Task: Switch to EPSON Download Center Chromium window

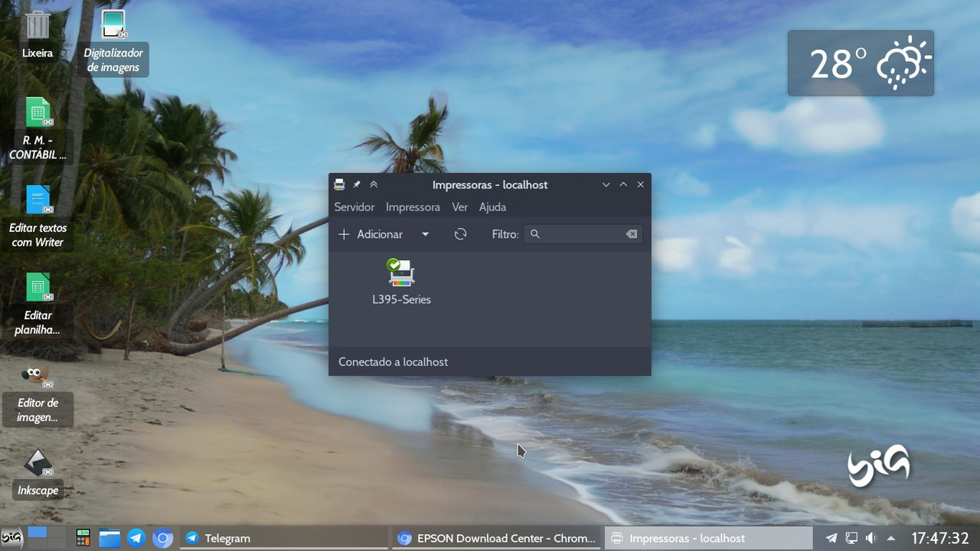Action: click(x=497, y=538)
